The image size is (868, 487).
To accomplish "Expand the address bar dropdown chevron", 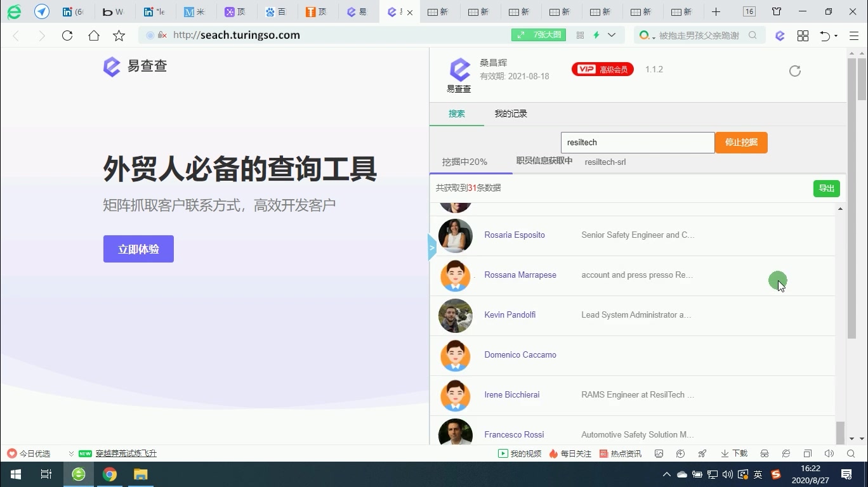I will click(612, 36).
